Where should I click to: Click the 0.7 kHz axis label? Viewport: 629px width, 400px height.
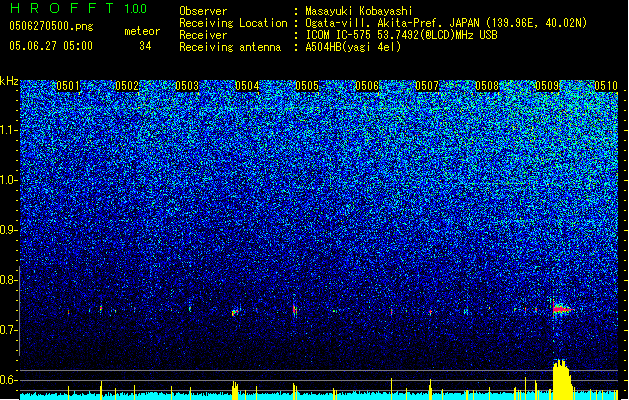[x=8, y=330]
